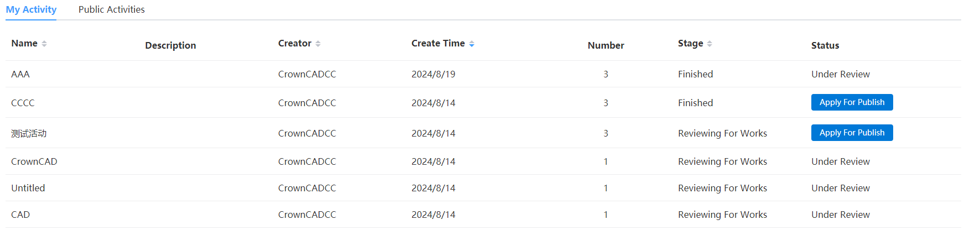Select the My Activity tab

31,9
